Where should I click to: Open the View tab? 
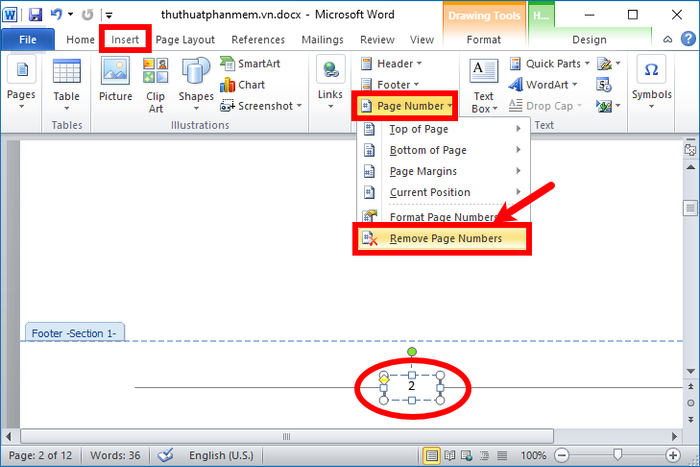(422, 40)
